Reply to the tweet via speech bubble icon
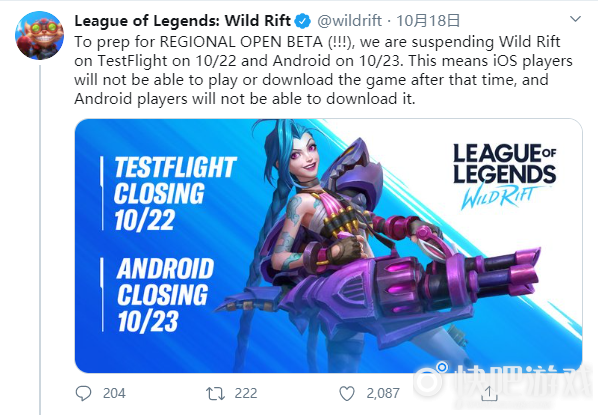This screenshot has width=598, height=415. [x=84, y=393]
